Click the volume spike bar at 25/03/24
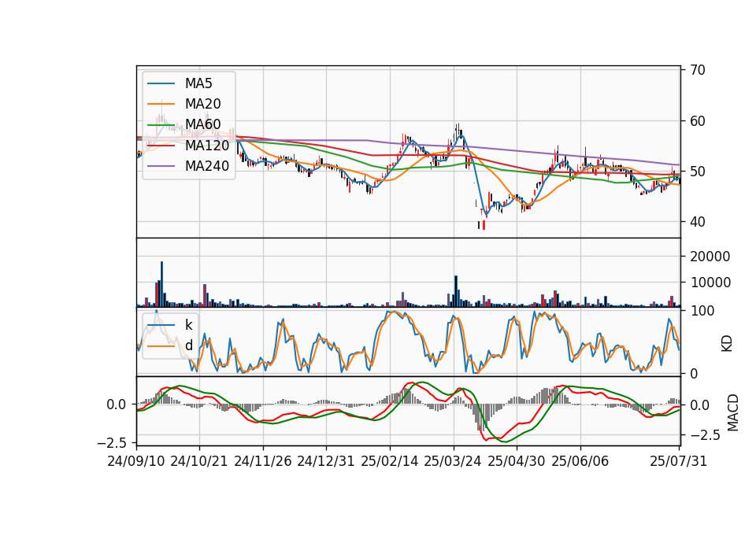This screenshot has height=543, width=756. pyautogui.click(x=456, y=291)
